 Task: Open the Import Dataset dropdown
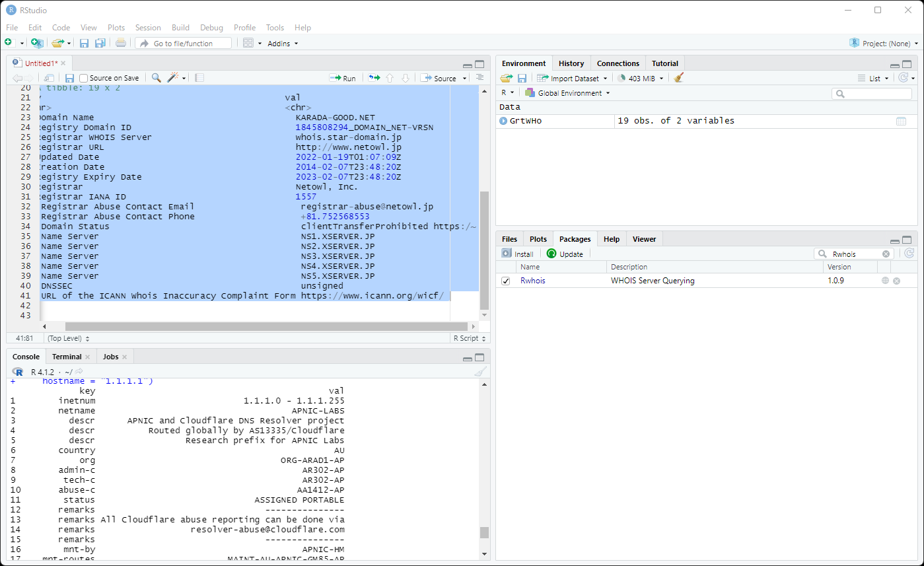(572, 78)
